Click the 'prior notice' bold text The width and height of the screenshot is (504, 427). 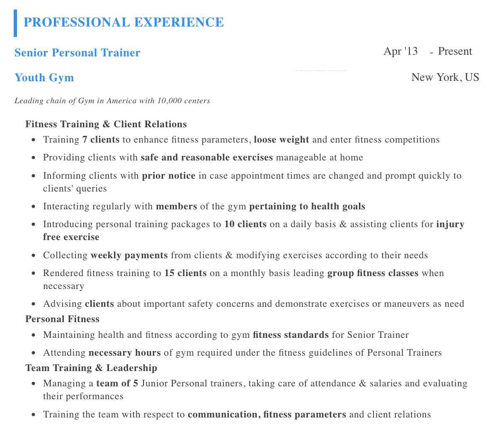click(x=169, y=176)
